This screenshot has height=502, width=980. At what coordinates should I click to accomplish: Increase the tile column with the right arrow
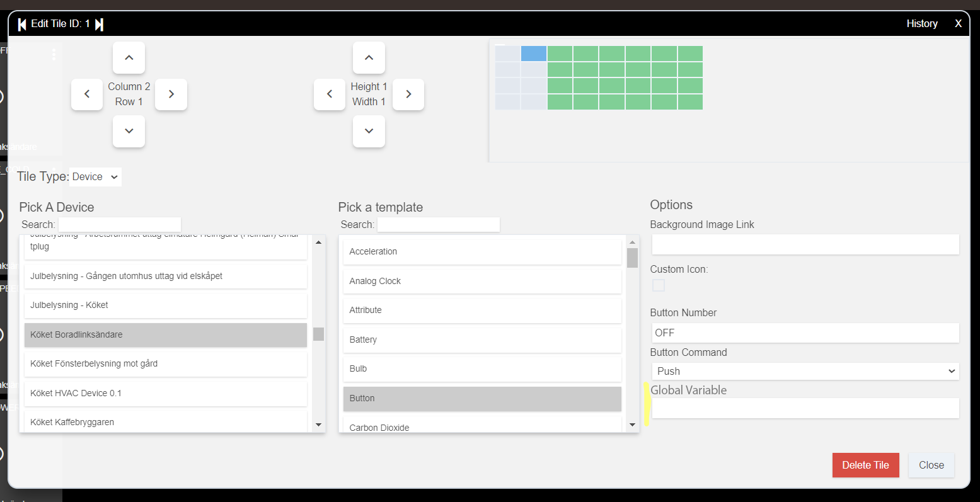[170, 94]
